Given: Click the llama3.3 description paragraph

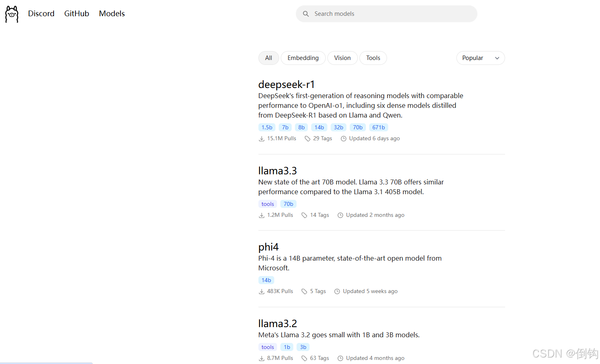Looking at the screenshot, I should click(x=351, y=187).
